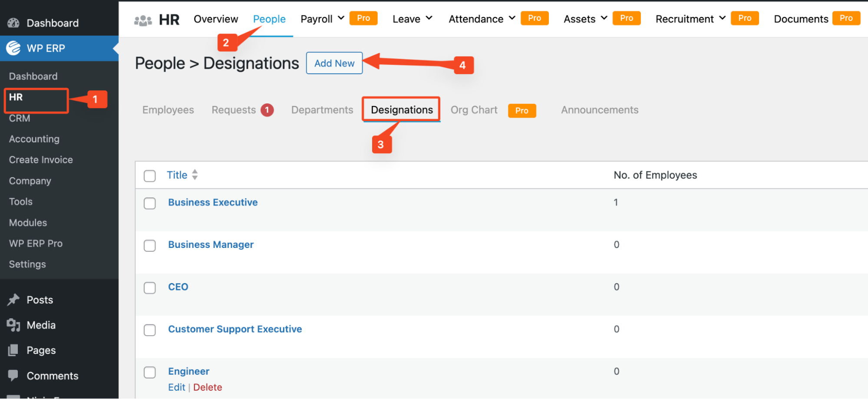The width and height of the screenshot is (868, 399).
Task: Click the Posts pin icon
Action: click(13, 300)
